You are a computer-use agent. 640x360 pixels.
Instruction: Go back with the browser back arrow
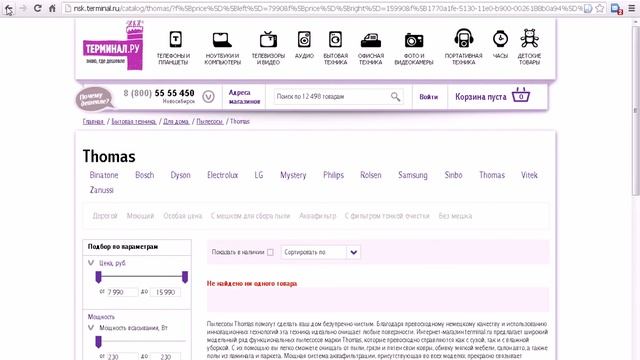9,8
